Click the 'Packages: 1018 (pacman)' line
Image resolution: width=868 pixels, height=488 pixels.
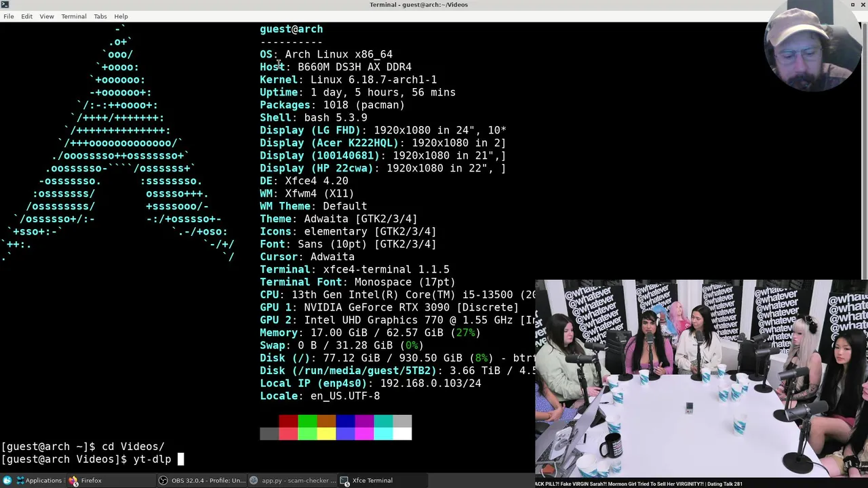332,105
